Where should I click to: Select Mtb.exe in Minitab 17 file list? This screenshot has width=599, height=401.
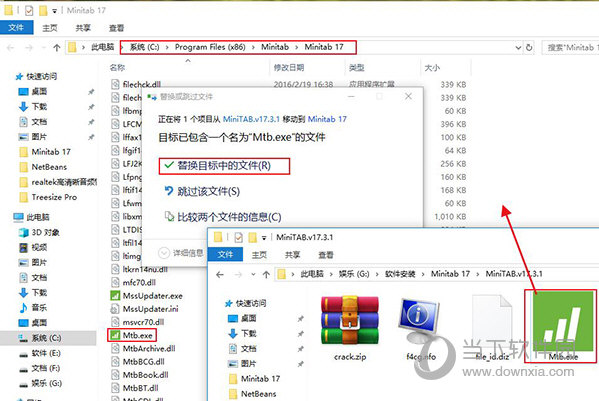pyautogui.click(x=132, y=335)
